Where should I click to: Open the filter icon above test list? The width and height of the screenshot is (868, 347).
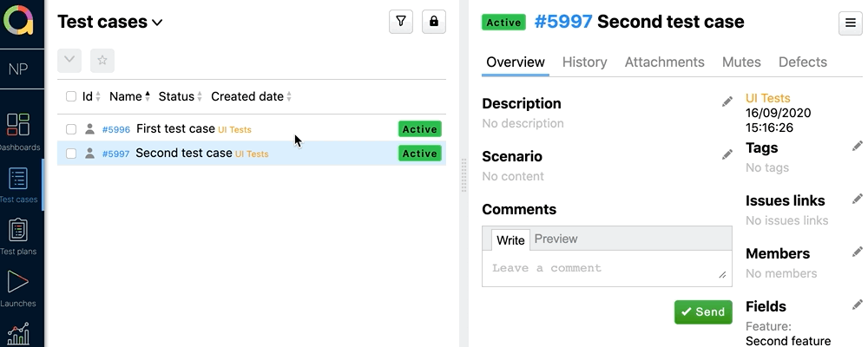coord(400,23)
